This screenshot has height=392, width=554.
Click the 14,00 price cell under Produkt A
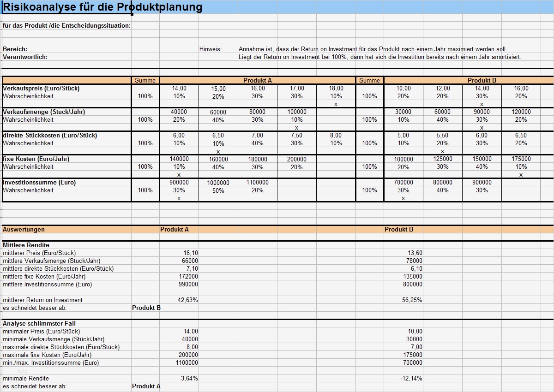(179, 88)
